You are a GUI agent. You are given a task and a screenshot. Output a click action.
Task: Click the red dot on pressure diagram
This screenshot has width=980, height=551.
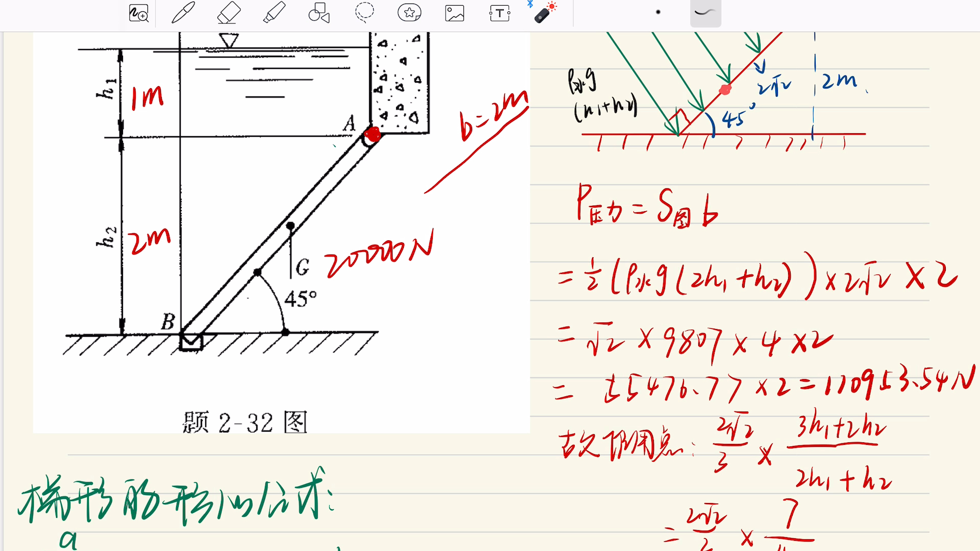pos(725,90)
